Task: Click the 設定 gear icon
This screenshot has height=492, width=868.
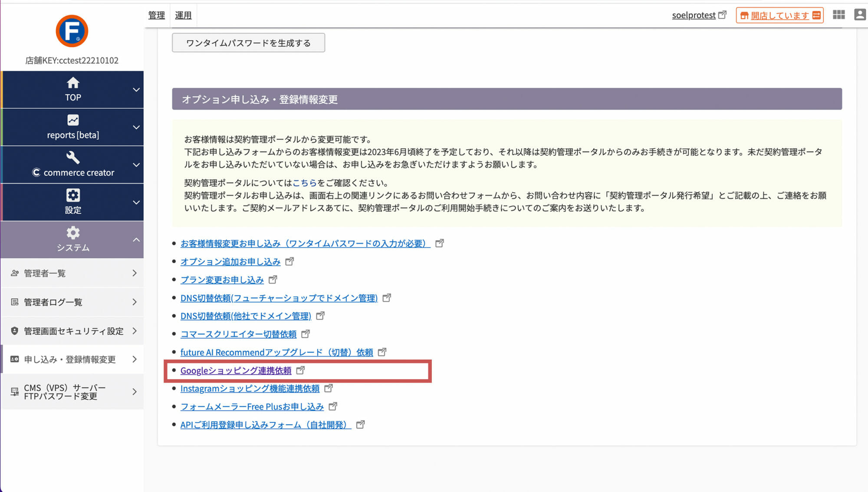Action: click(x=73, y=195)
